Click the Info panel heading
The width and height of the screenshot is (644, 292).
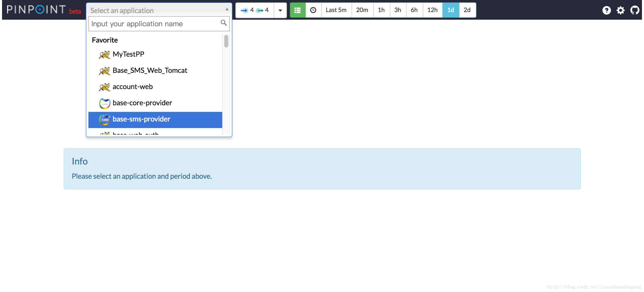(80, 161)
